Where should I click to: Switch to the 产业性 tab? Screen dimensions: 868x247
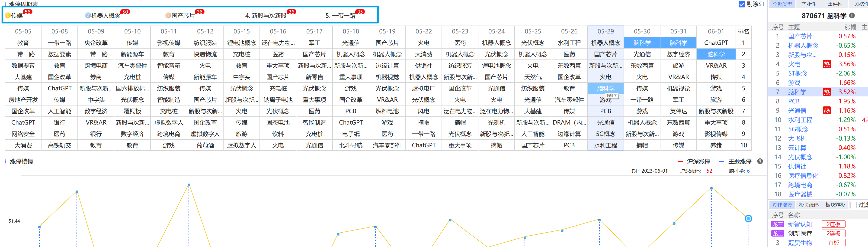pyautogui.click(x=808, y=4)
